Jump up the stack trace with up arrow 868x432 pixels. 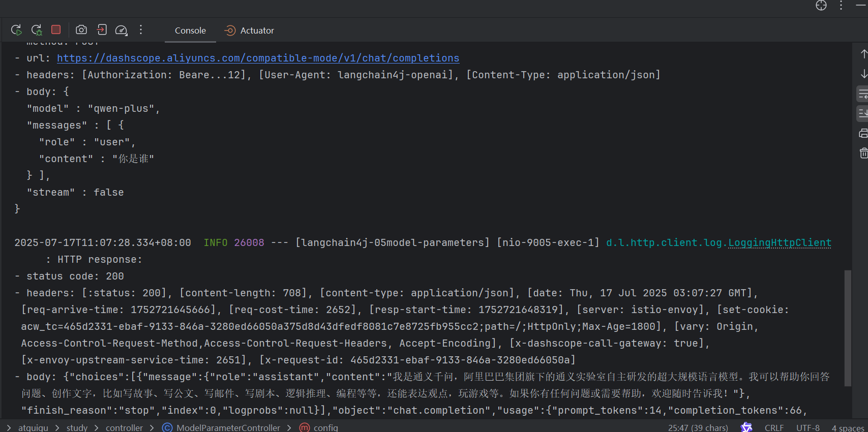point(863,54)
